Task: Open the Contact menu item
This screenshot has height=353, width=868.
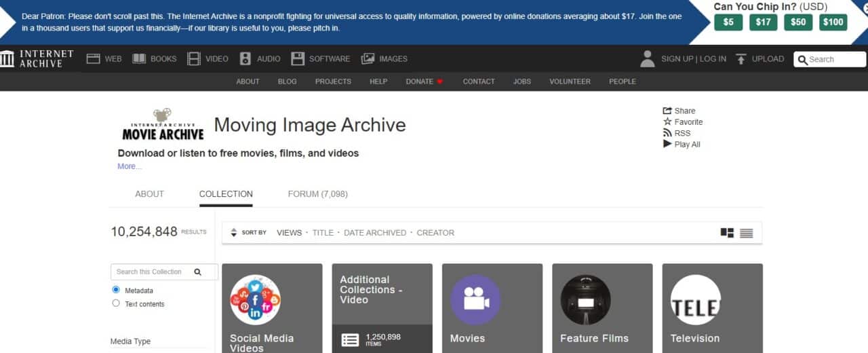Action: click(x=479, y=81)
